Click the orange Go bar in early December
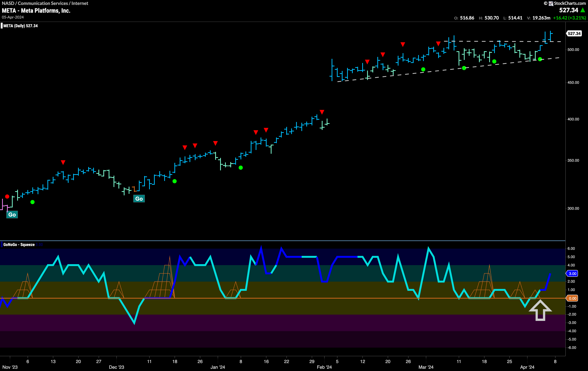 click(x=134, y=189)
